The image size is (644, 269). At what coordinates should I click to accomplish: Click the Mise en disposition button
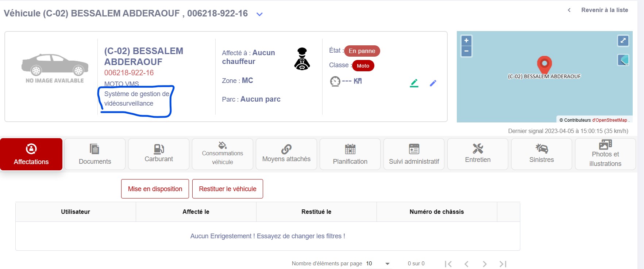coord(155,189)
